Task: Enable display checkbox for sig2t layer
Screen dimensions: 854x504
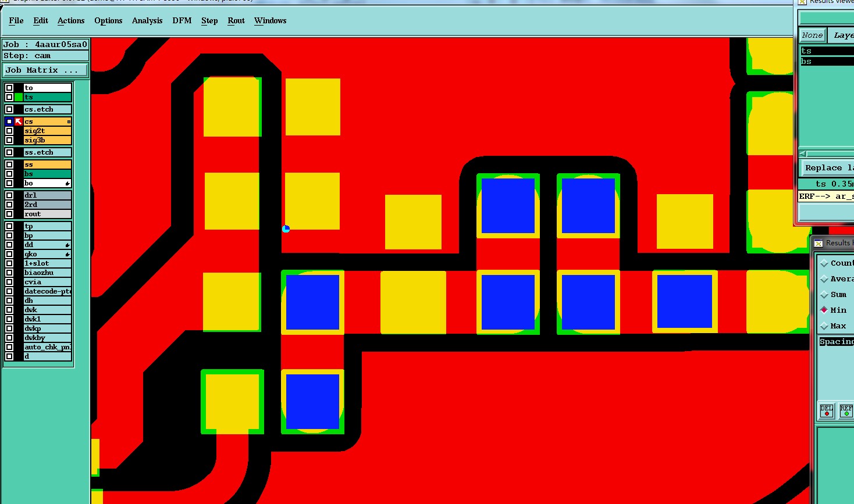Action: tap(9, 131)
